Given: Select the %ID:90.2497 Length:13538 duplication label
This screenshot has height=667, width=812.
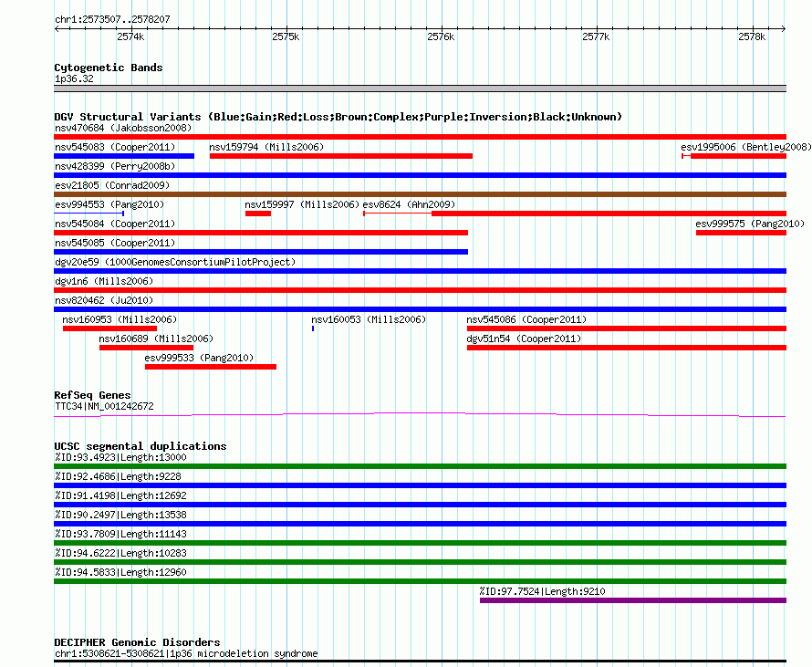Looking at the screenshot, I should click(120, 515).
